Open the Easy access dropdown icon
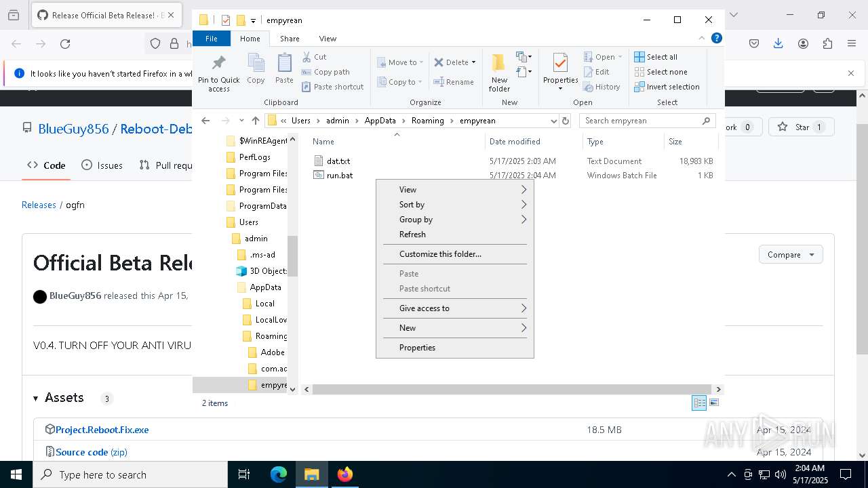868x488 pixels. tap(524, 71)
